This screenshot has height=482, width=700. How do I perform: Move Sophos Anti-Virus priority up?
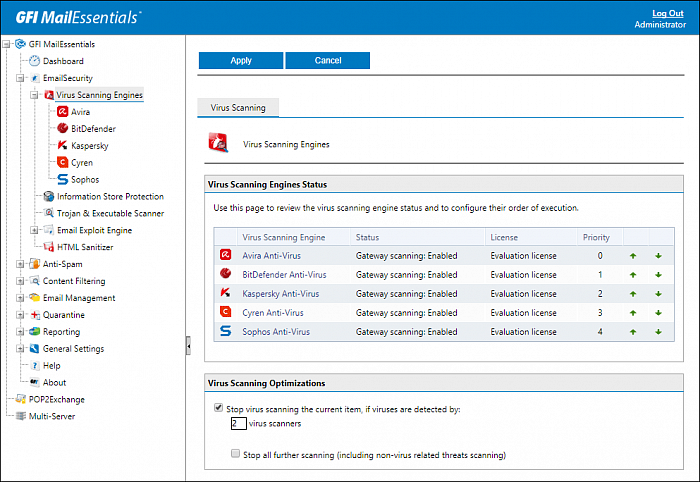(x=633, y=332)
